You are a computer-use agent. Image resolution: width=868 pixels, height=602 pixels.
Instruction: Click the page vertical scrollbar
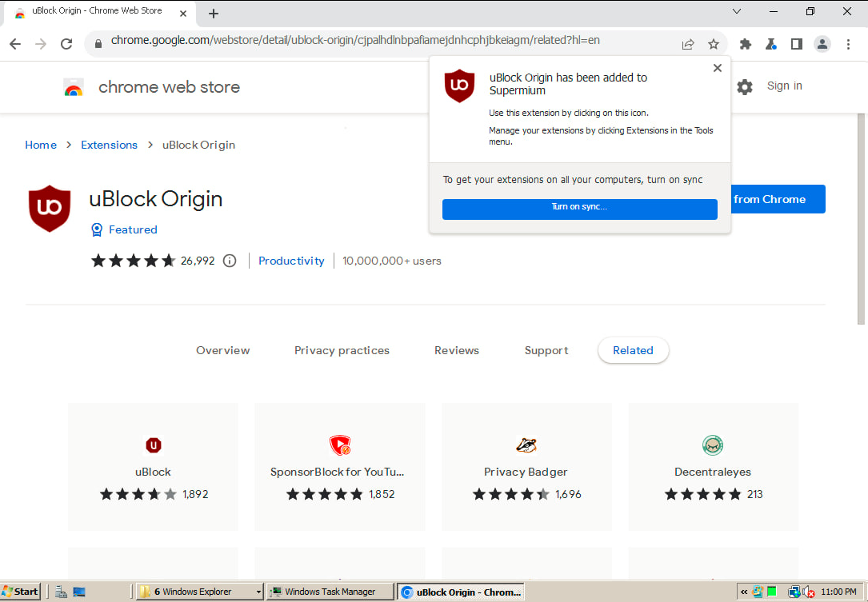(x=861, y=220)
